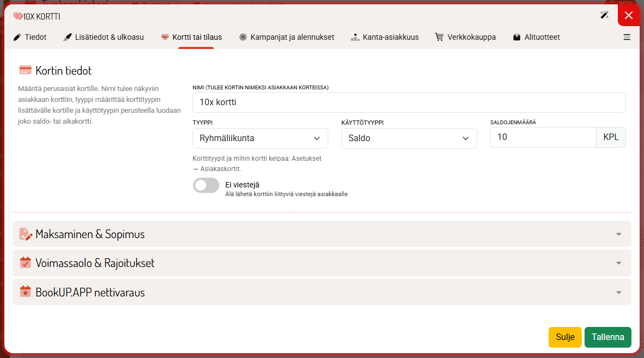
Task: Expand the Voimassaolo & Rajoitukset section
Action: (322, 263)
